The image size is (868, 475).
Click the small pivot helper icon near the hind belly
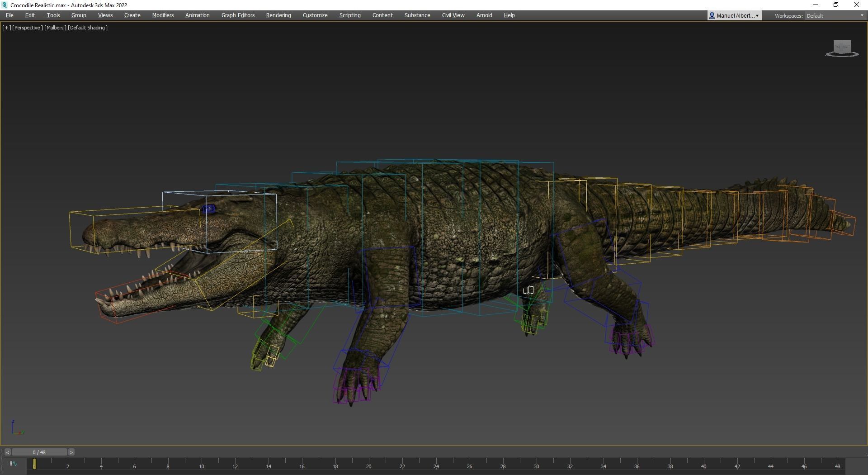click(x=528, y=290)
